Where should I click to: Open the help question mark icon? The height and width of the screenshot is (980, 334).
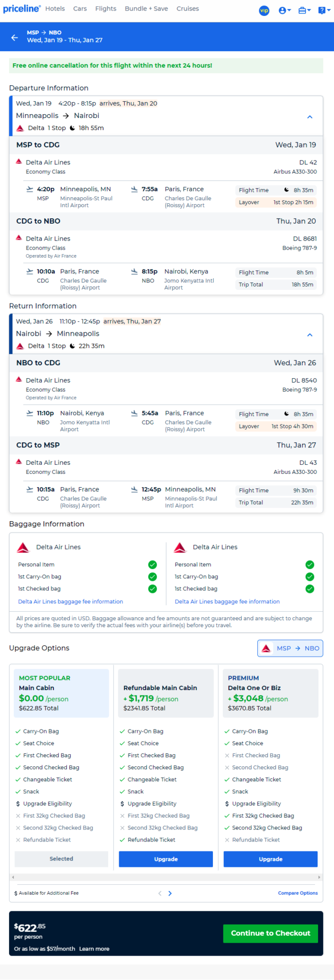pyautogui.click(x=324, y=10)
